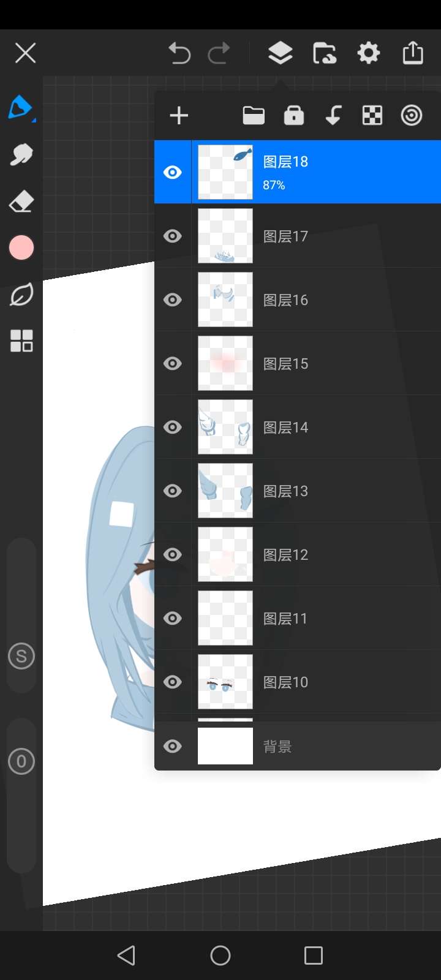Toggle layer lock icon

click(294, 115)
